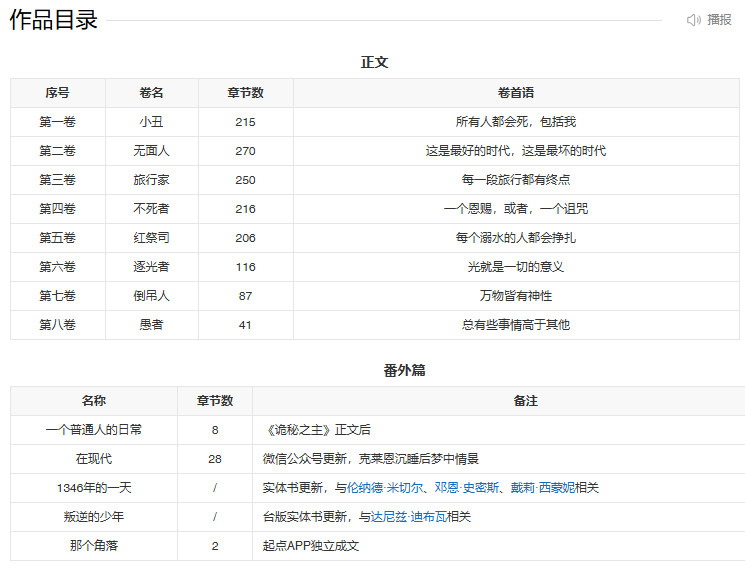745x566 pixels.
Task: Select the 番外篇 table title
Action: (404, 370)
